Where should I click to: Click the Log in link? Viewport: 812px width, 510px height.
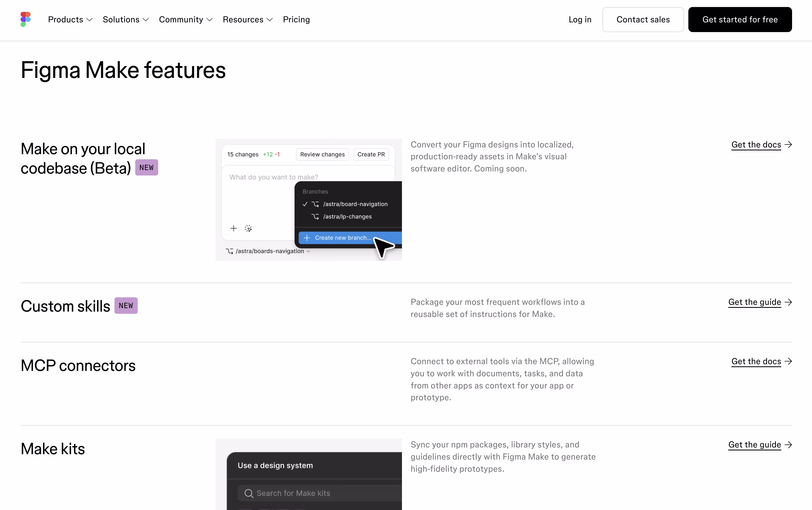[x=580, y=20]
